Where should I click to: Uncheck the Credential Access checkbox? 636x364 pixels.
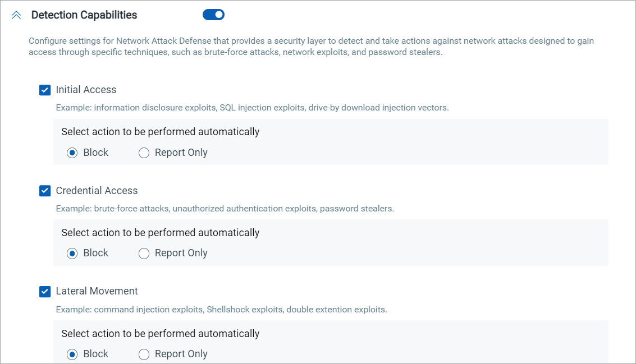coord(45,191)
